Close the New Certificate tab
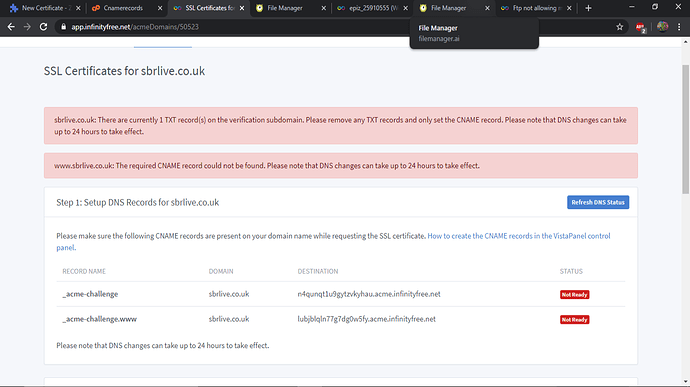 (78, 8)
